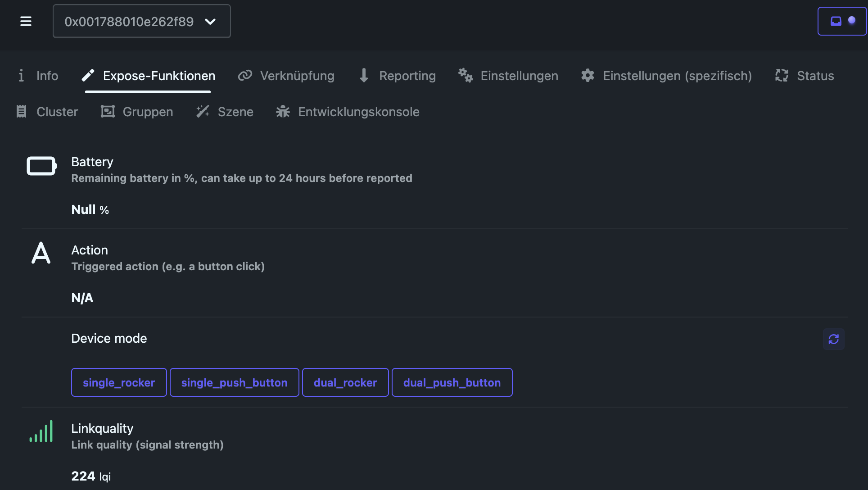Open the Einstellungen (spezifisch) gear icon
868x490 pixels.
pyautogui.click(x=588, y=75)
